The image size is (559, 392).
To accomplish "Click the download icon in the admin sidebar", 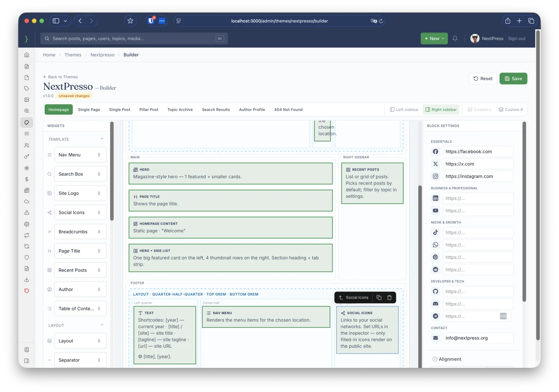I will coord(27,280).
